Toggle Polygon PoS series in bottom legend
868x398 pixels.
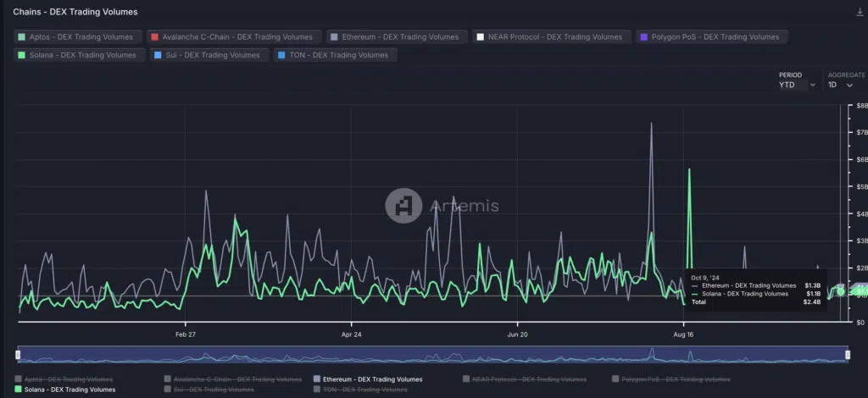click(x=671, y=379)
